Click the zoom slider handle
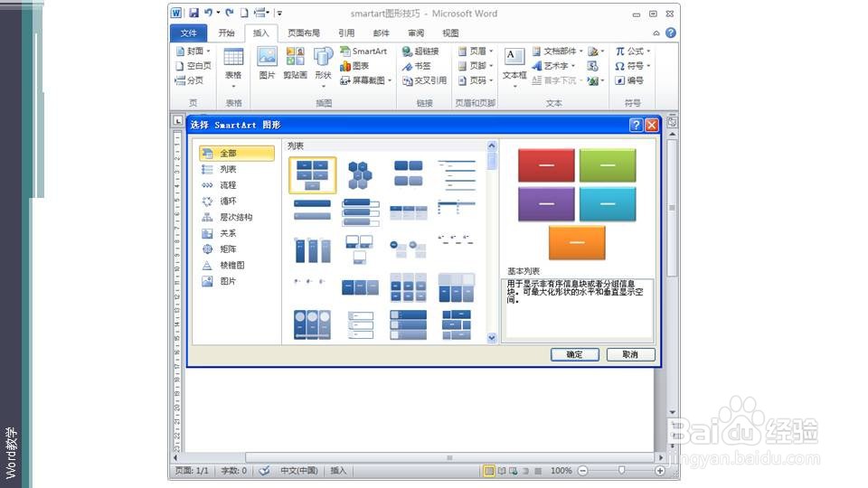The height and width of the screenshot is (488, 868). (622, 470)
